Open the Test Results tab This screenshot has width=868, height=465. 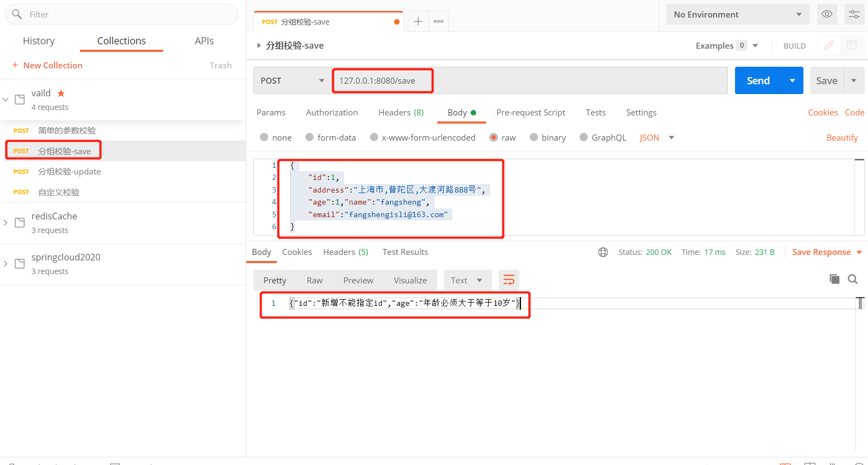(406, 252)
